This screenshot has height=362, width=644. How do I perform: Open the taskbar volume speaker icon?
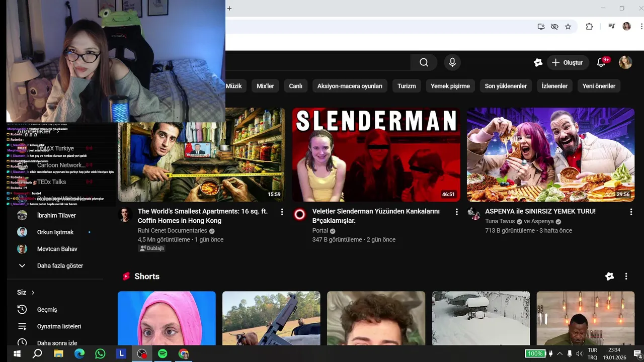(579, 353)
